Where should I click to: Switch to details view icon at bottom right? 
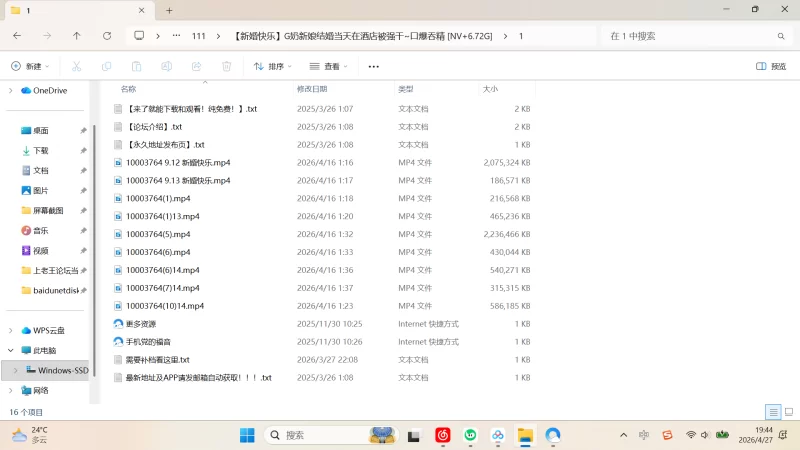pos(773,412)
